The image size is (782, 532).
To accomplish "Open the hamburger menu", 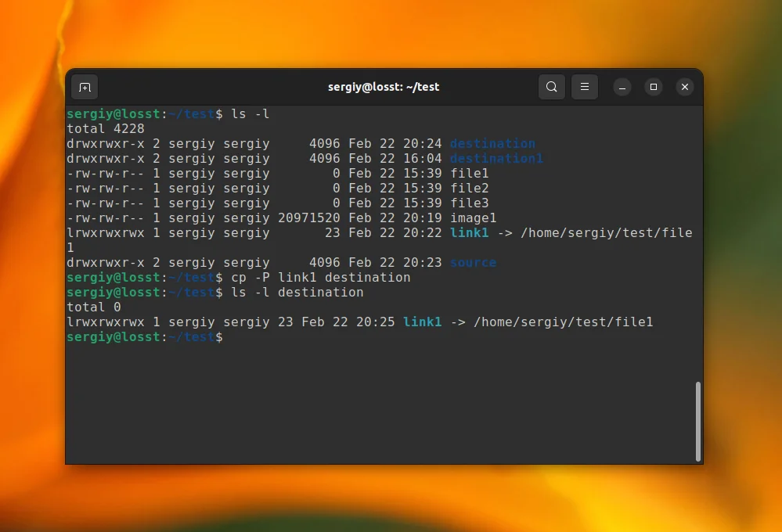I will tap(584, 87).
